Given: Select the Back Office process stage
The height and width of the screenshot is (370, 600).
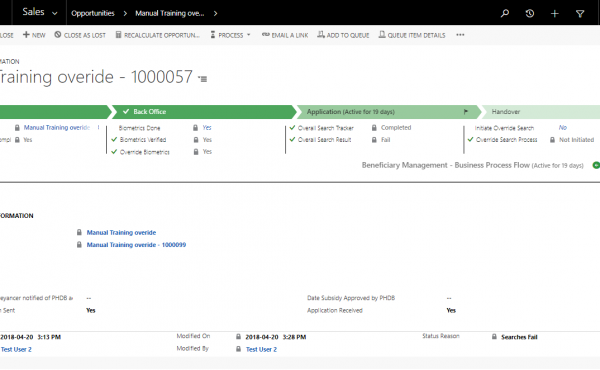Looking at the screenshot, I should (x=204, y=112).
